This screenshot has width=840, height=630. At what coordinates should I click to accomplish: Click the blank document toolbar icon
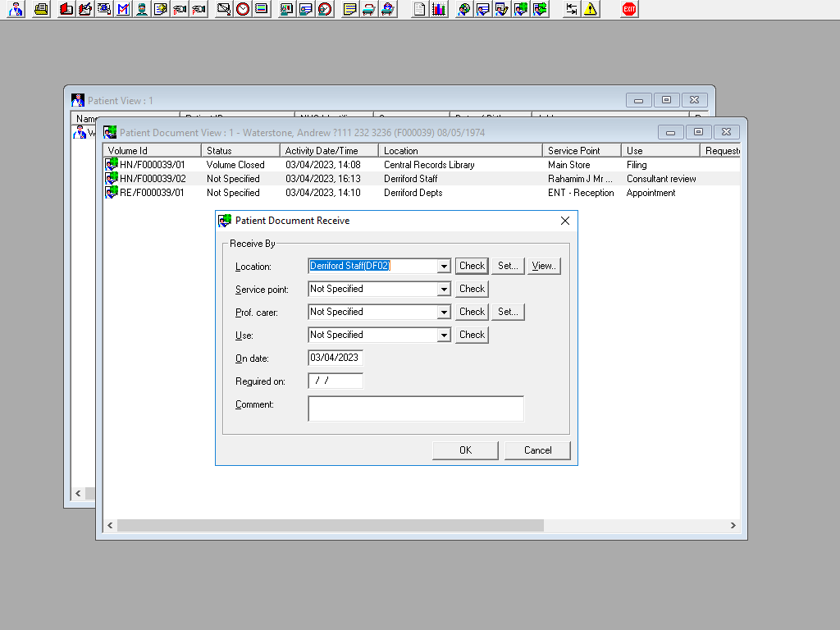(419, 9)
